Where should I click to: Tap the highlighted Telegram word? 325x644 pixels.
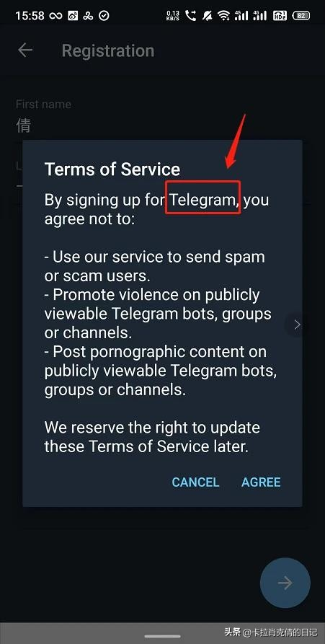(202, 200)
